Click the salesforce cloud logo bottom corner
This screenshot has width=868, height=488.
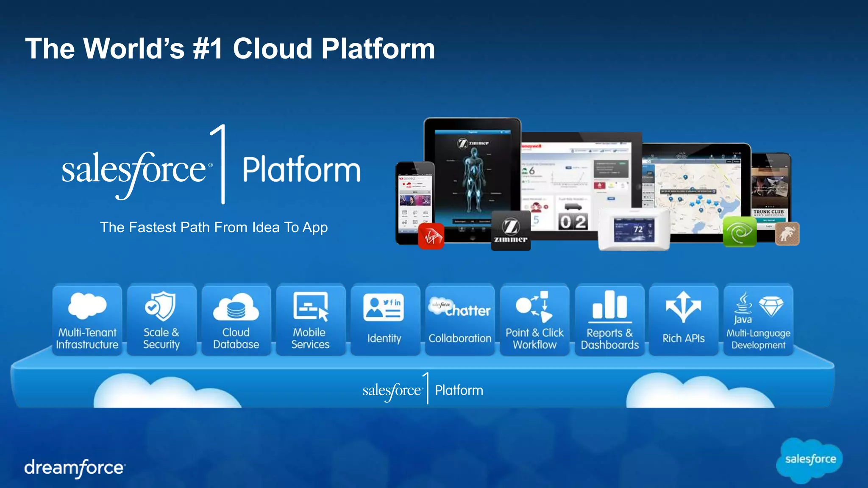(810, 460)
